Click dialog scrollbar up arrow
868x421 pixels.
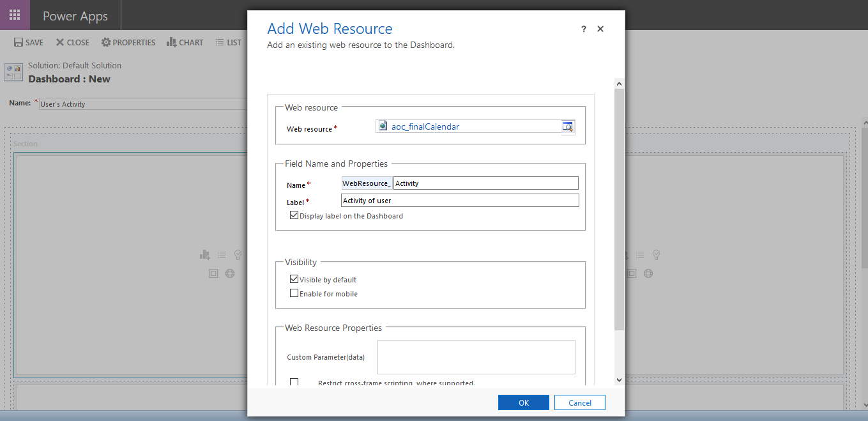click(x=619, y=84)
